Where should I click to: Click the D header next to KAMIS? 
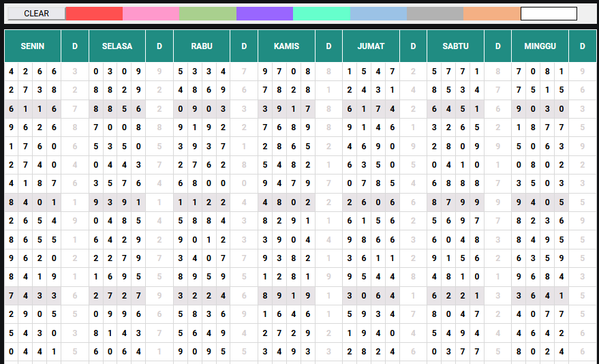pos(328,46)
